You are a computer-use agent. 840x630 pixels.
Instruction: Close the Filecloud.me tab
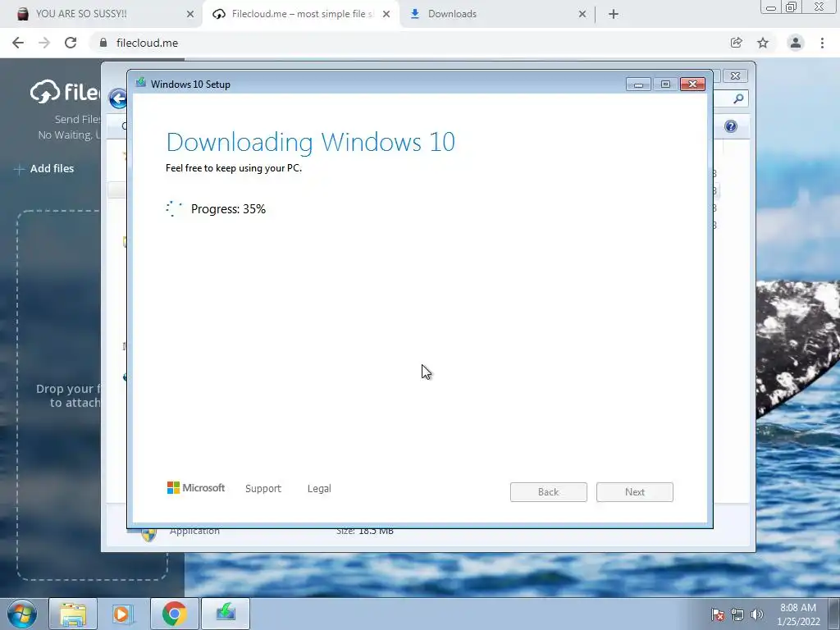(386, 14)
